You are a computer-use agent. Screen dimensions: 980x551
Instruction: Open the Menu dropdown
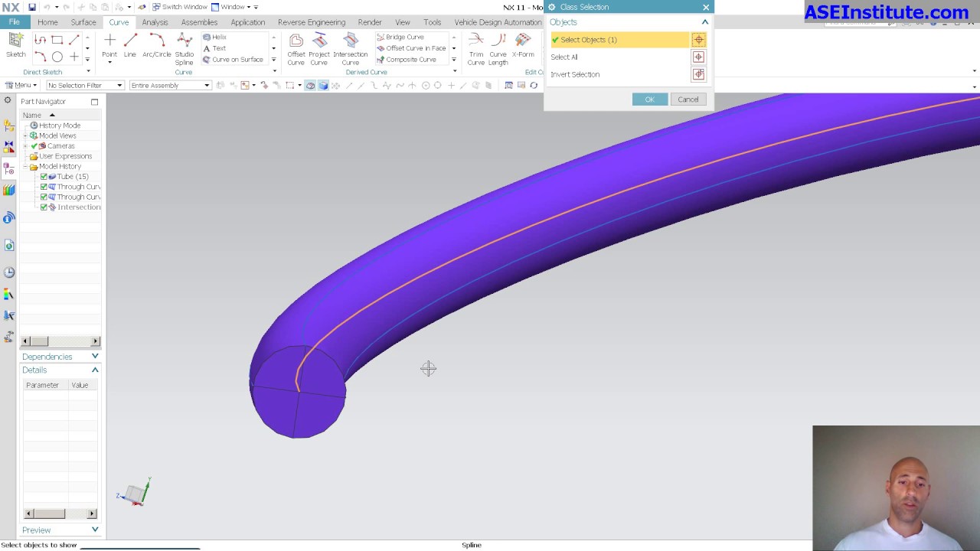click(x=21, y=85)
